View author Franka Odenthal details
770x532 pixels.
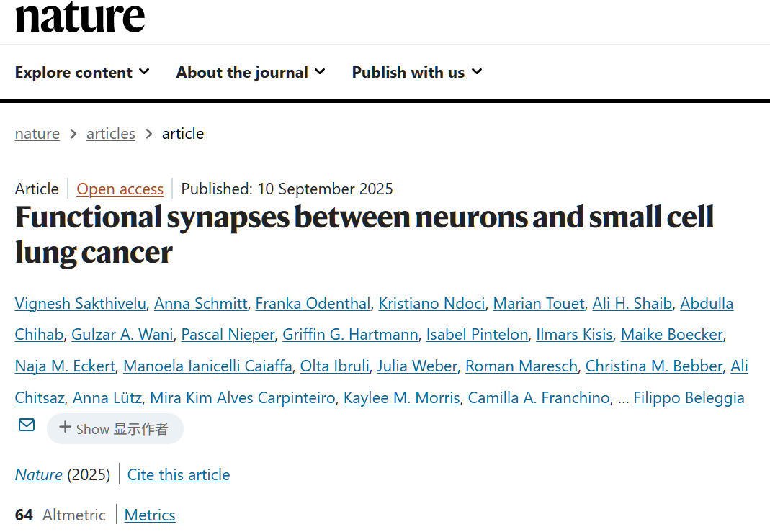pyautogui.click(x=313, y=304)
